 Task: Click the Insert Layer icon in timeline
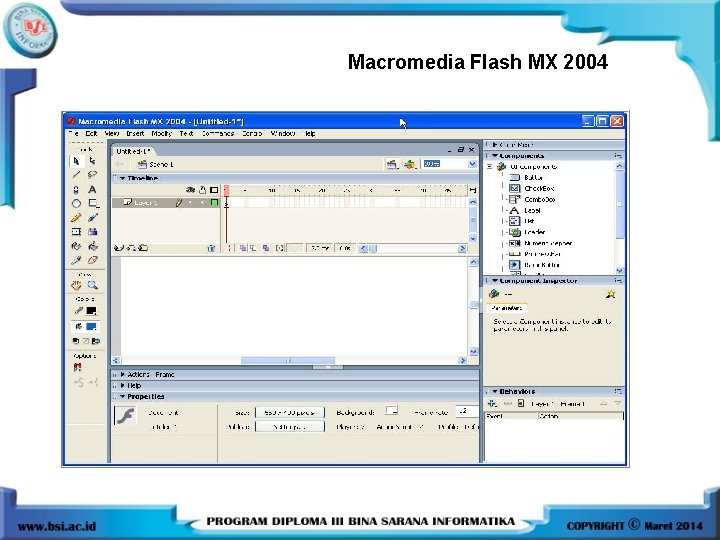[x=118, y=248]
